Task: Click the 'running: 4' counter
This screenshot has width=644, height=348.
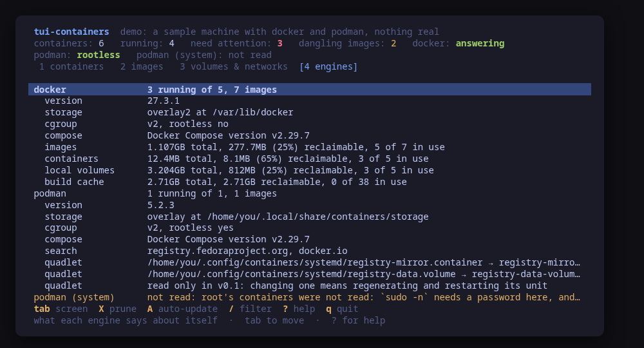Action: 147,44
